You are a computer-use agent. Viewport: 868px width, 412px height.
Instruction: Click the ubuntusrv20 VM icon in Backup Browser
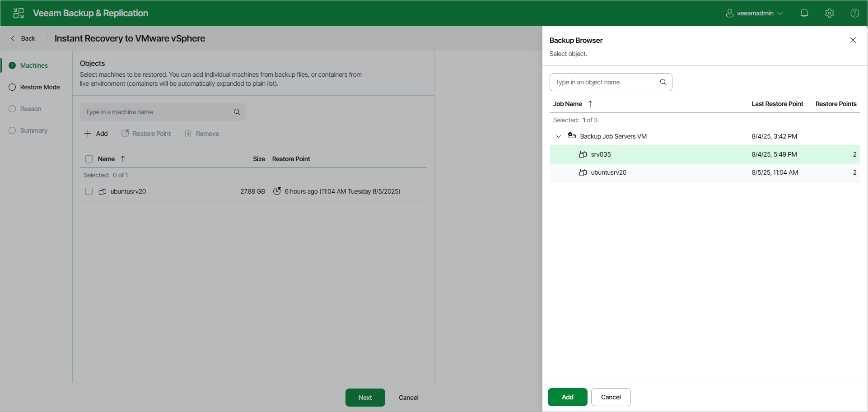[x=583, y=172]
